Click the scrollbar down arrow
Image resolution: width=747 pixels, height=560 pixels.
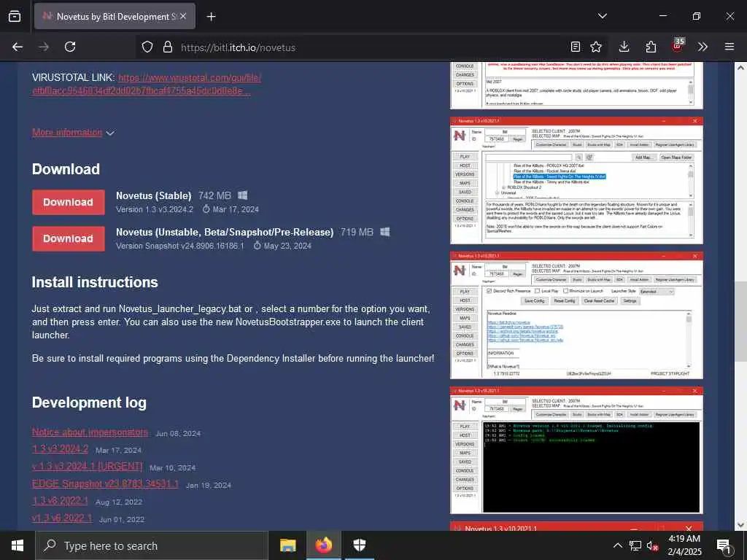coord(740,525)
